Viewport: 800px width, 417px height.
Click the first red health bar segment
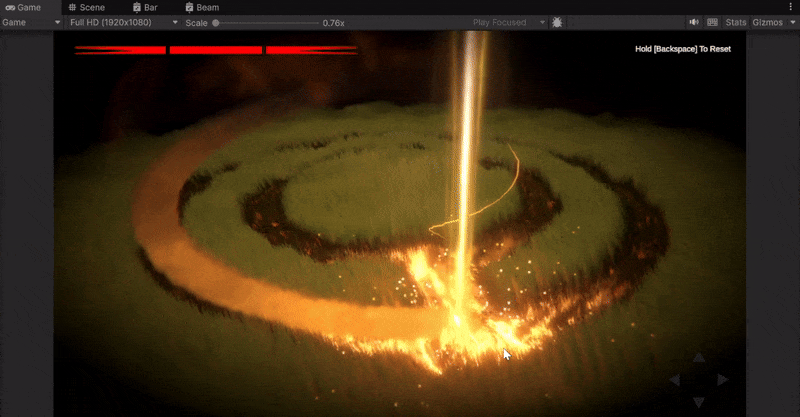(x=120, y=50)
